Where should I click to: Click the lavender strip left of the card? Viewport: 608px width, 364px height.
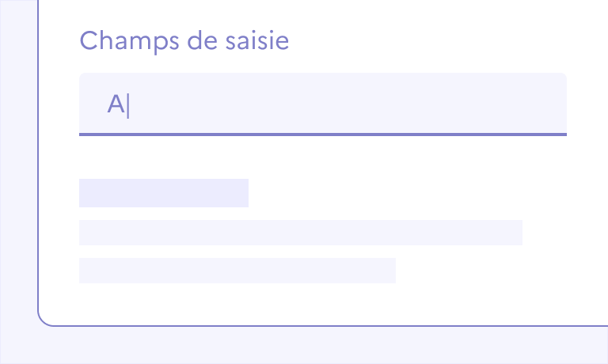(18, 158)
